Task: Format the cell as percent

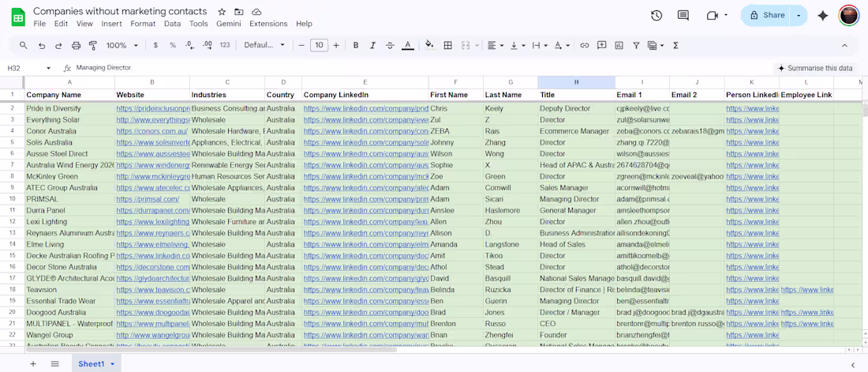Action: click(x=173, y=46)
